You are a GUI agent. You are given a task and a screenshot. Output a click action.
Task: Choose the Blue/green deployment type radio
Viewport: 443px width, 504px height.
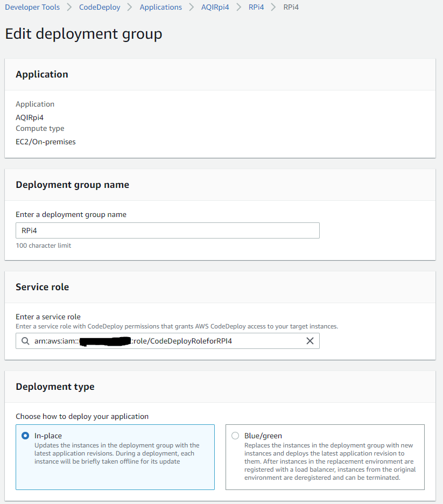235,436
